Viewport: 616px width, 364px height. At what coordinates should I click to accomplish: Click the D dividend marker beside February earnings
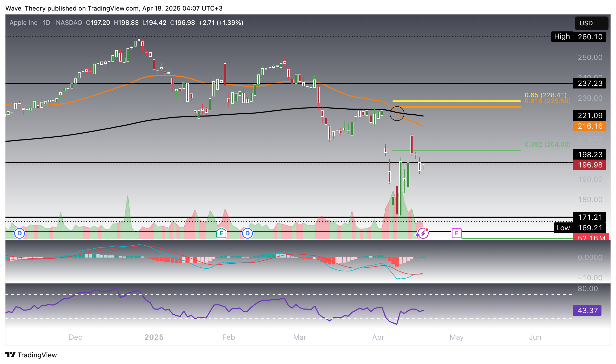click(x=248, y=233)
